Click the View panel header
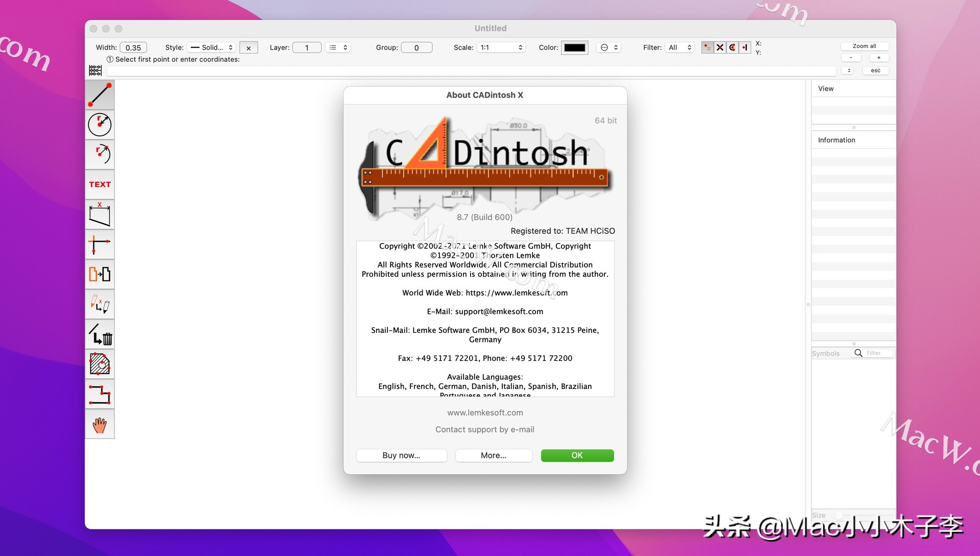Viewport: 980px width, 556px height. pyautogui.click(x=853, y=88)
